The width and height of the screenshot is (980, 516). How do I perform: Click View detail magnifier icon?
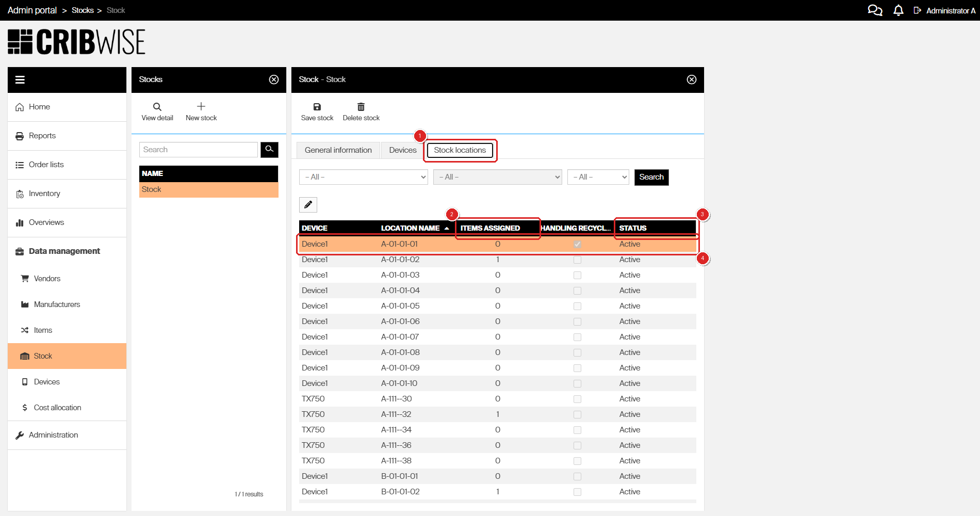[x=157, y=107]
